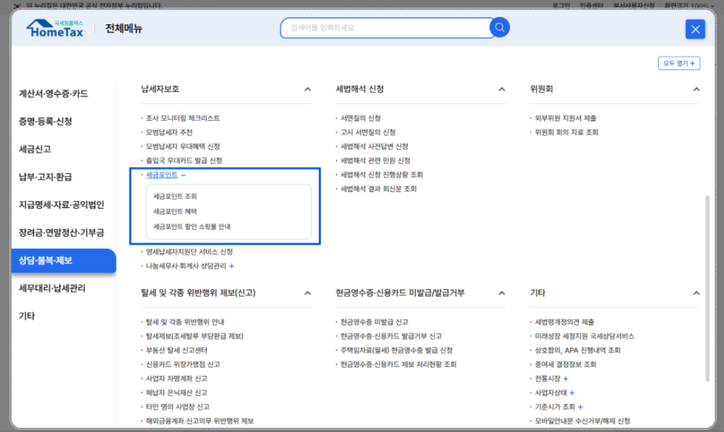Click plus icon next to 나눔세무사·회계사 상담관리
The height and width of the screenshot is (432, 724).
pos(232,266)
